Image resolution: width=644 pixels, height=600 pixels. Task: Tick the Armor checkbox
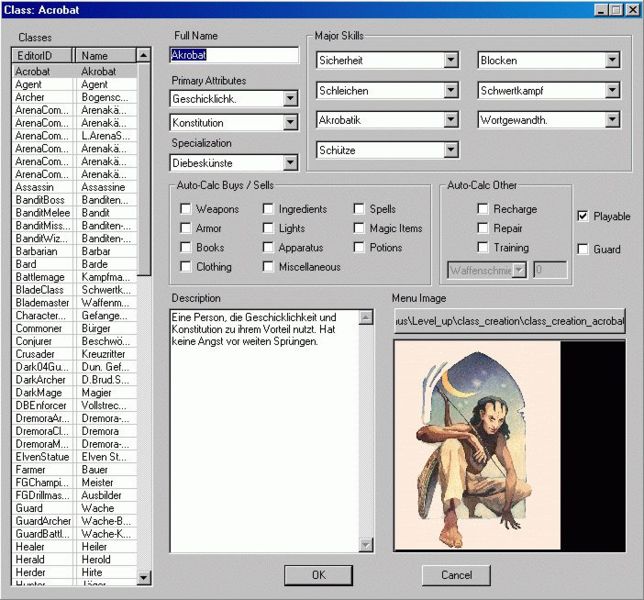click(186, 228)
